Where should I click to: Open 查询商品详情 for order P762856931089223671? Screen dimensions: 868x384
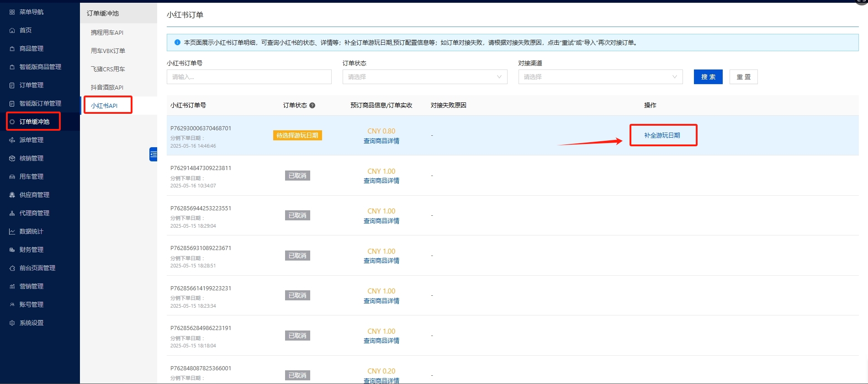381,261
